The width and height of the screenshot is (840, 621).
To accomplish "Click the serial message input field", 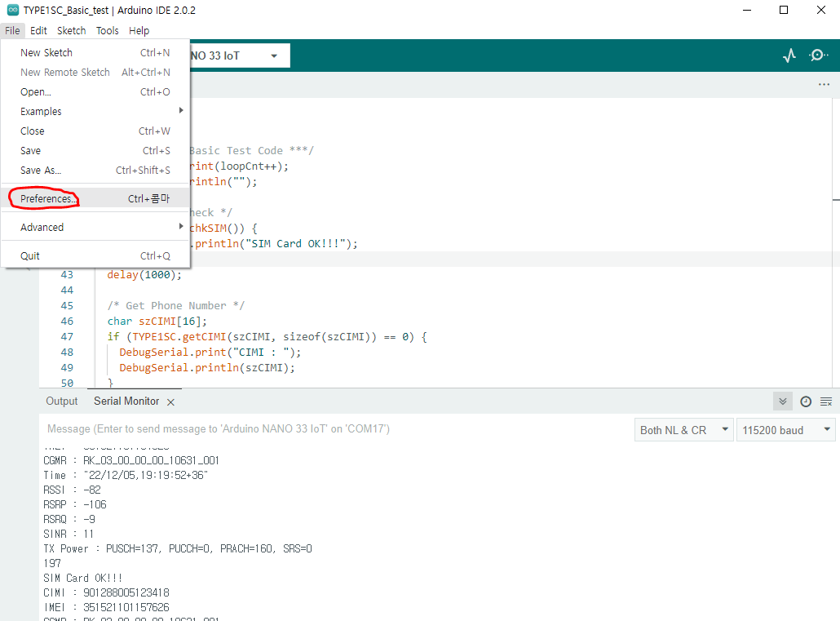I will 336,429.
